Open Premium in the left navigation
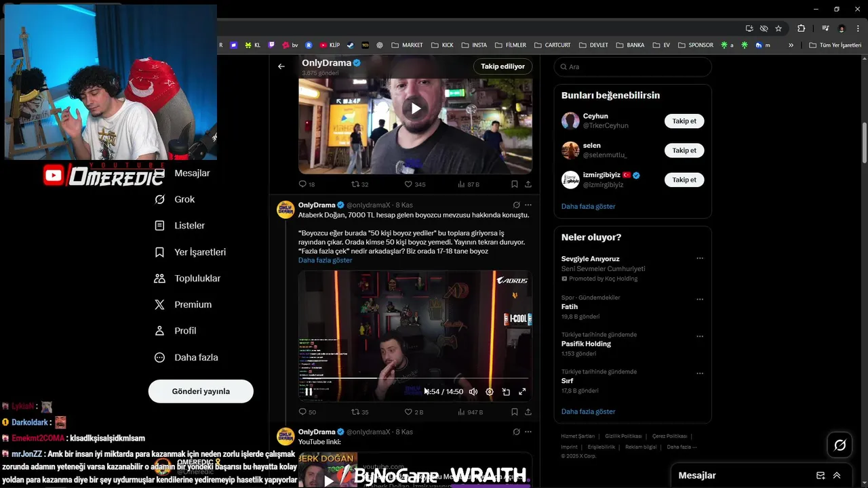 [183, 305]
